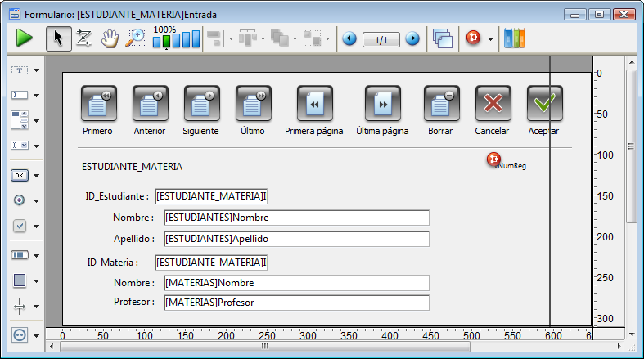Activate the entry order tool
644x359 pixels.
pyautogui.click(x=83, y=38)
